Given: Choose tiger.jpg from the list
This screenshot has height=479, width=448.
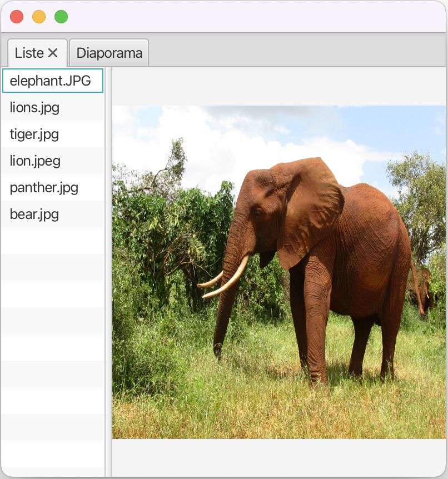Looking at the screenshot, I should coord(34,134).
